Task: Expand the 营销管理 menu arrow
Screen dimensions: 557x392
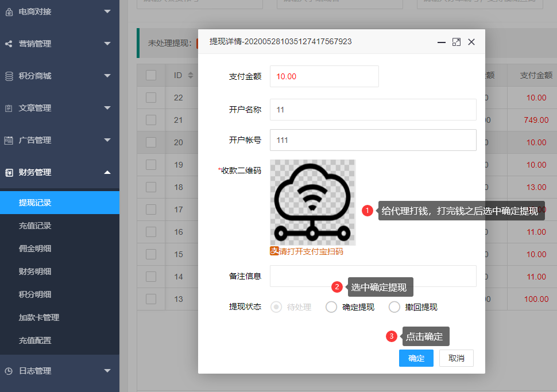Action: [x=107, y=44]
